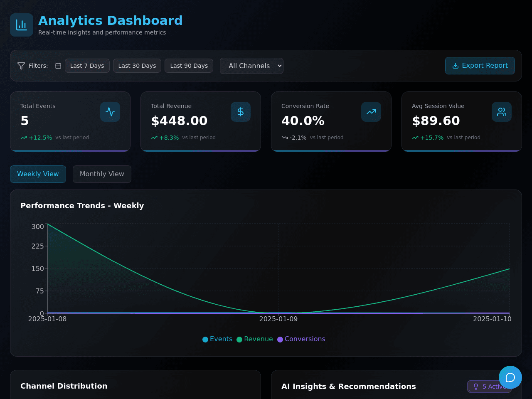The height and width of the screenshot is (399, 532).
Task: Click the 40.0% conversion rate value
Action: 303,121
